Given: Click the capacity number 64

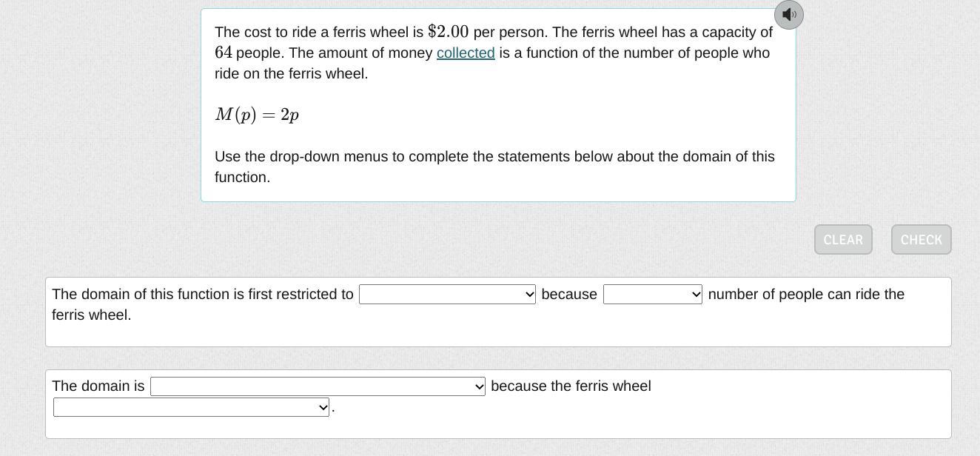Looking at the screenshot, I should click(x=224, y=53).
